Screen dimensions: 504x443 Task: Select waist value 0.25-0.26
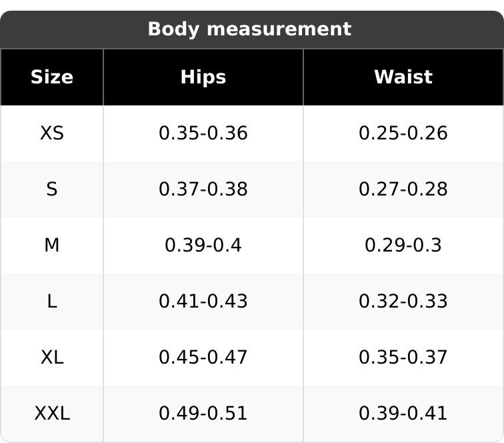click(403, 133)
